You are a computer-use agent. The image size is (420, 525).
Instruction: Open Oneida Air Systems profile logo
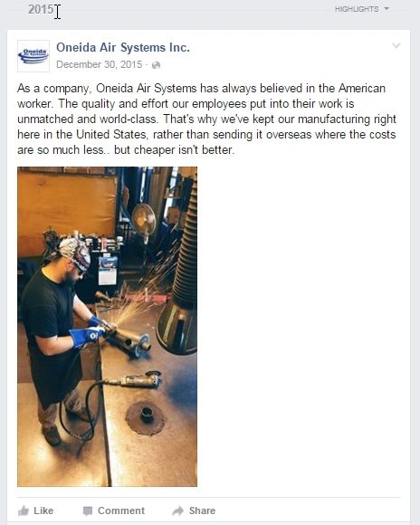click(33, 56)
